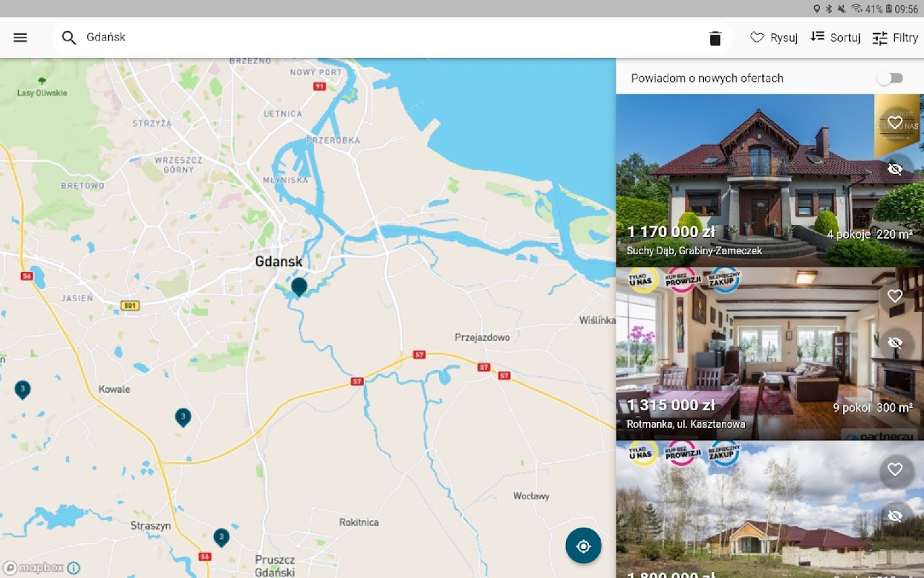The height and width of the screenshot is (578, 924).
Task: Click Tylko u nas badge on third listing
Action: (642, 454)
